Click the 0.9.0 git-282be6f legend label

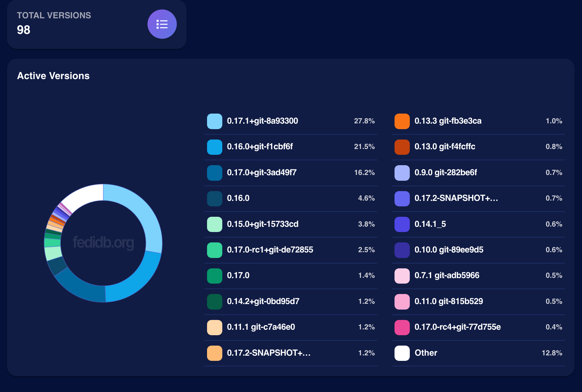pos(446,172)
